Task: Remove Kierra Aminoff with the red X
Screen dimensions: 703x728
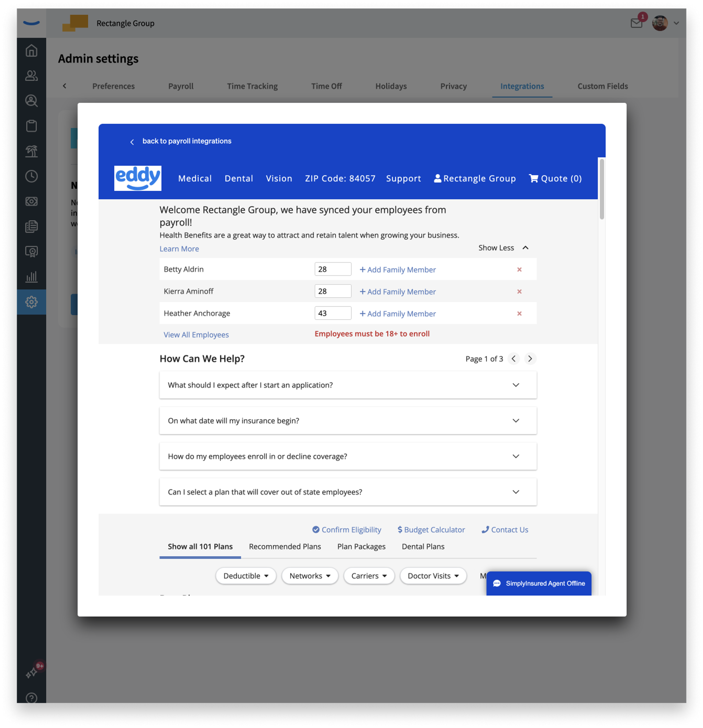Action: (x=519, y=292)
